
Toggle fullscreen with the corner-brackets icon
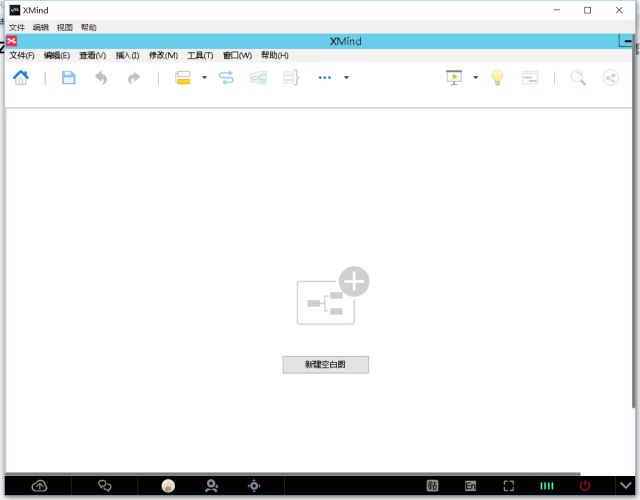[x=509, y=486]
